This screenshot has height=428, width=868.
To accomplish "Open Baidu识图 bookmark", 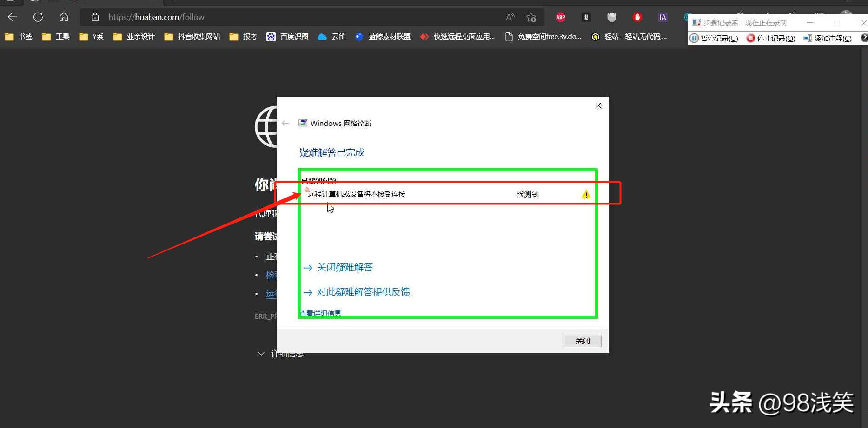I will (x=287, y=37).
